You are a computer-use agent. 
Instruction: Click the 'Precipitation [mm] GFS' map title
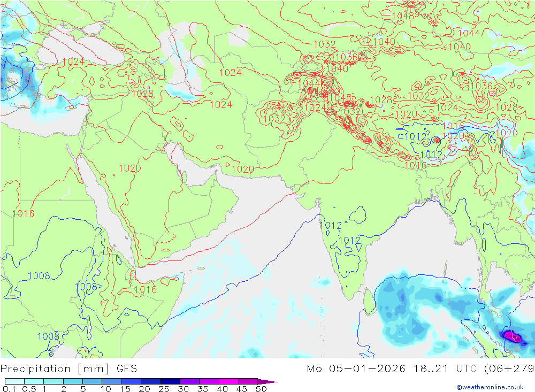point(68,369)
